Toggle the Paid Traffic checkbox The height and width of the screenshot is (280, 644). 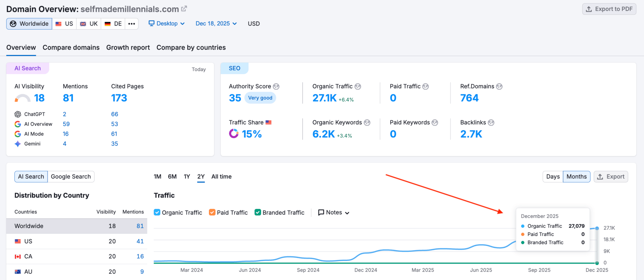212,212
